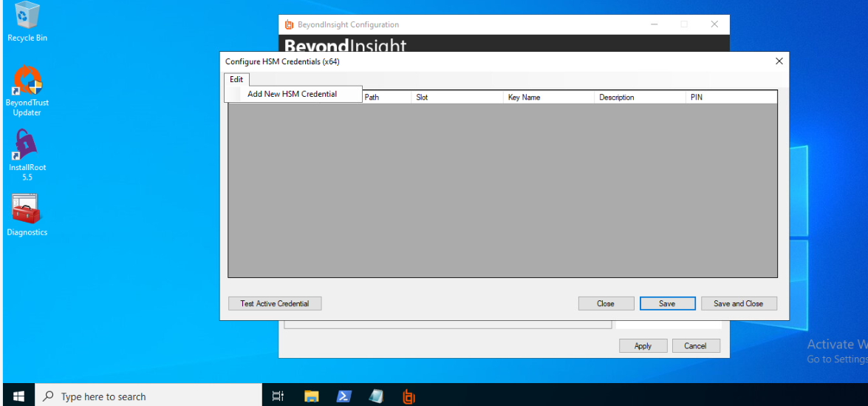Select the InstallRoot 5.5 desktop icon
The height and width of the screenshot is (406, 868).
coord(27,155)
